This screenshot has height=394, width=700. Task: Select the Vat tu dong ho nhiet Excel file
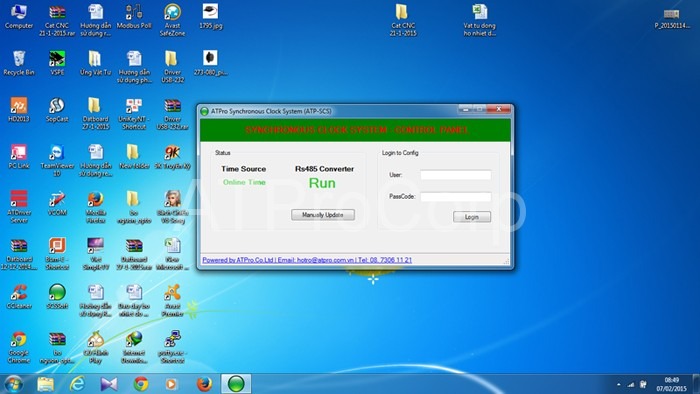point(479,21)
